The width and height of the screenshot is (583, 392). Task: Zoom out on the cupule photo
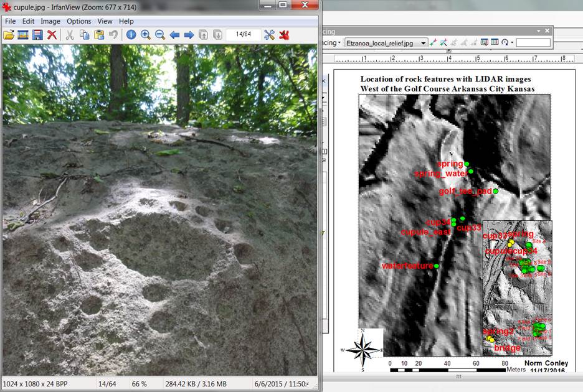coord(160,35)
